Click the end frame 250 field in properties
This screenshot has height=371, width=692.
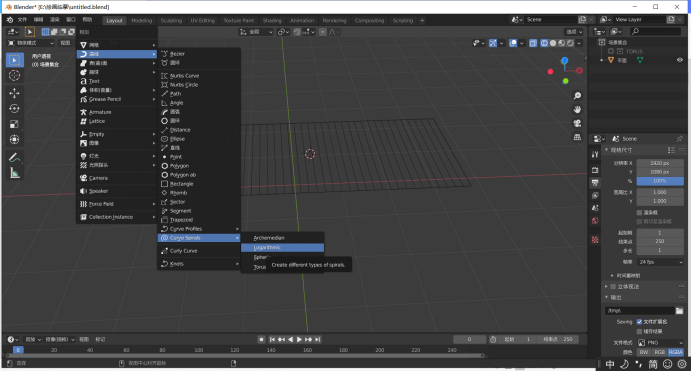click(660, 241)
